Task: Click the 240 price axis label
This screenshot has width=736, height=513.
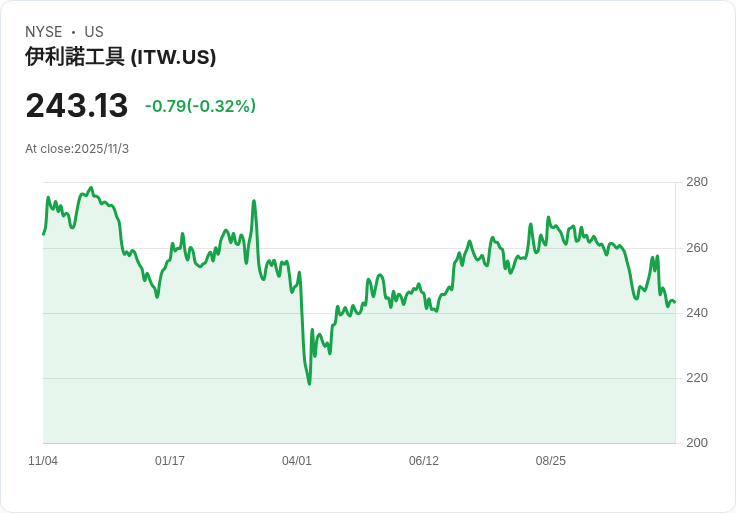Action: pos(697,313)
